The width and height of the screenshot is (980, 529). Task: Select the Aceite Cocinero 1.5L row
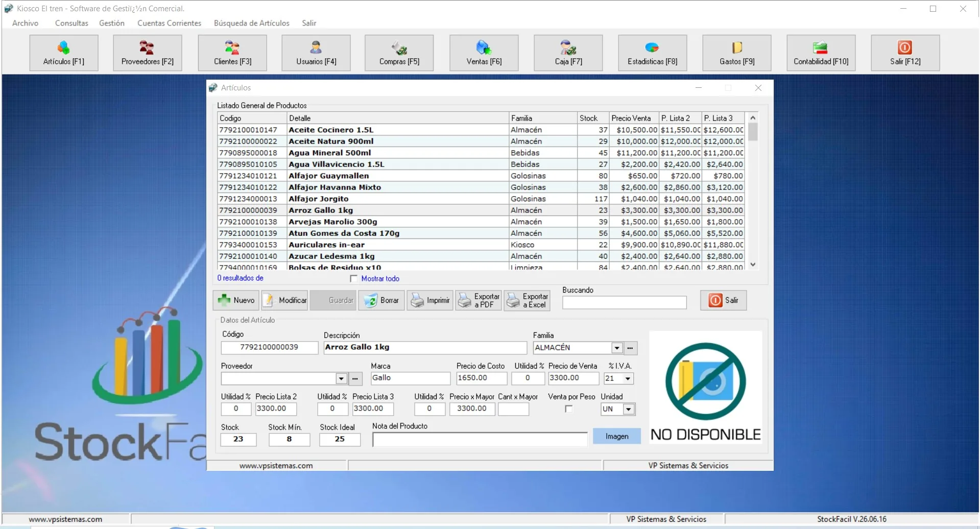(x=481, y=130)
